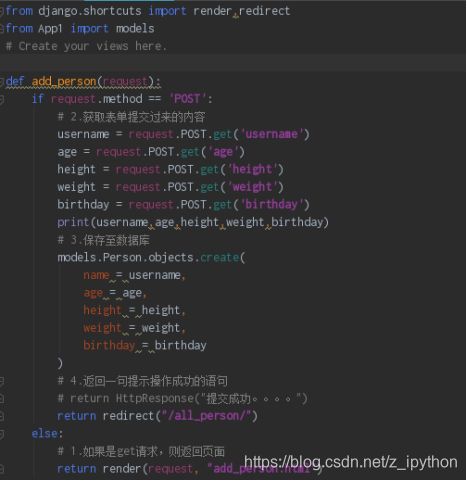Click the '# 3.保存至数据库' comment
This screenshot has width=467, height=481.
click(104, 240)
